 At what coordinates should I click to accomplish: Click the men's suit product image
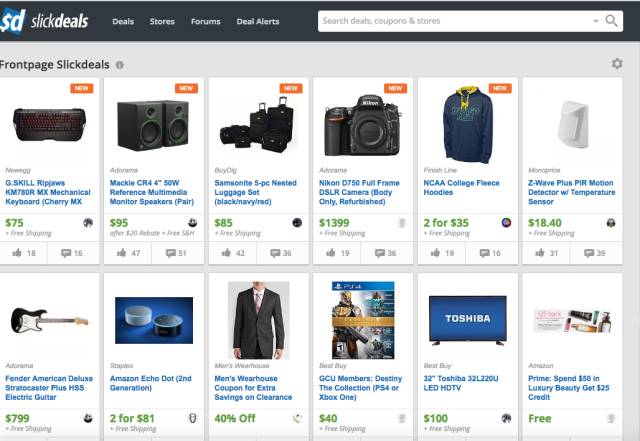coord(258,321)
